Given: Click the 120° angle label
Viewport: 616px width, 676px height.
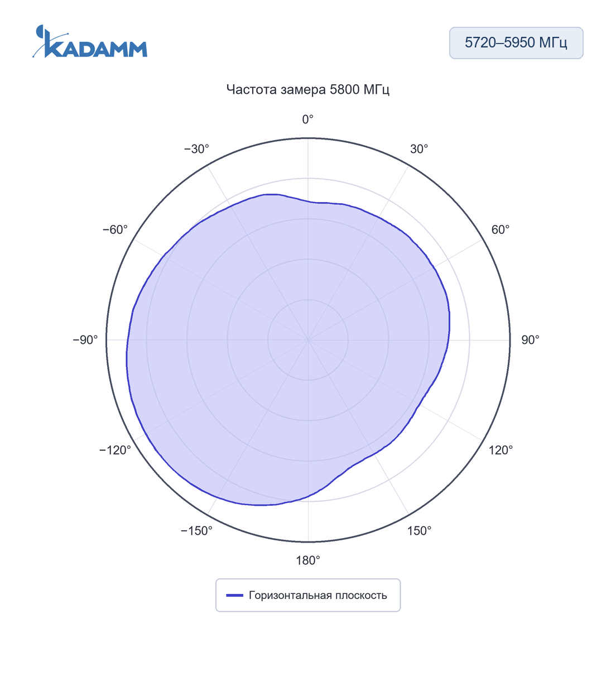Looking at the screenshot, I should tap(501, 450).
